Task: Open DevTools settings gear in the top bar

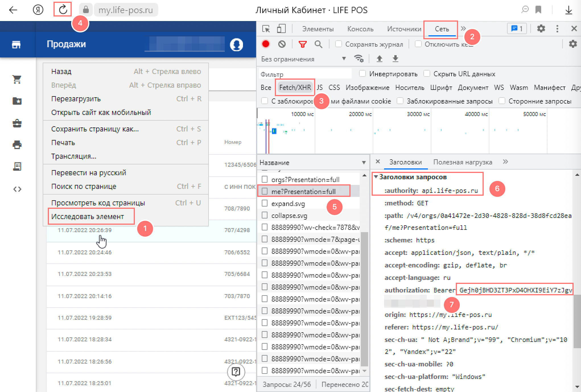Action: coord(541,28)
